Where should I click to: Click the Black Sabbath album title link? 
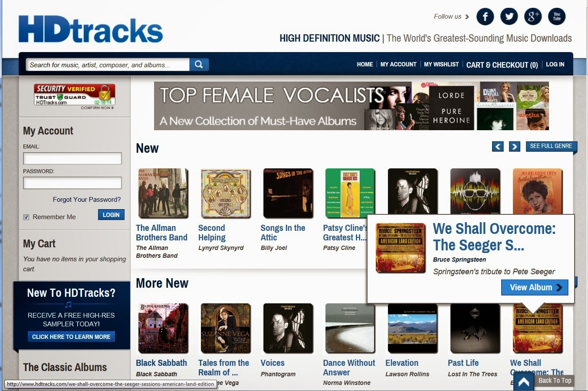161,363
